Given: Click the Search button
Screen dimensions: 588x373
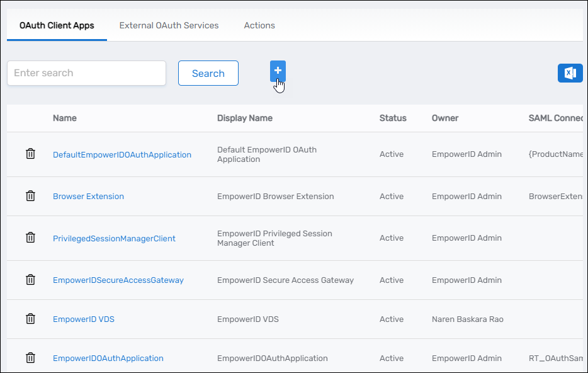Looking at the screenshot, I should 208,73.
